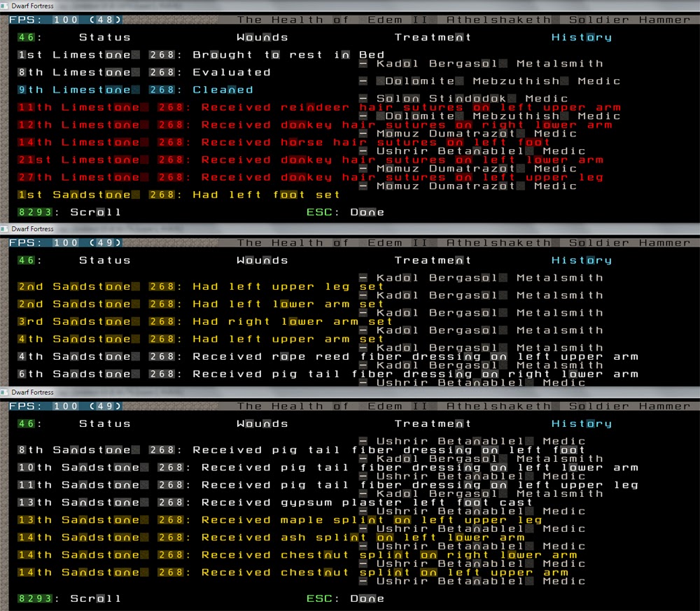Open the Treatment tab in the bottom window
This screenshot has height=611, width=700.
point(433,424)
